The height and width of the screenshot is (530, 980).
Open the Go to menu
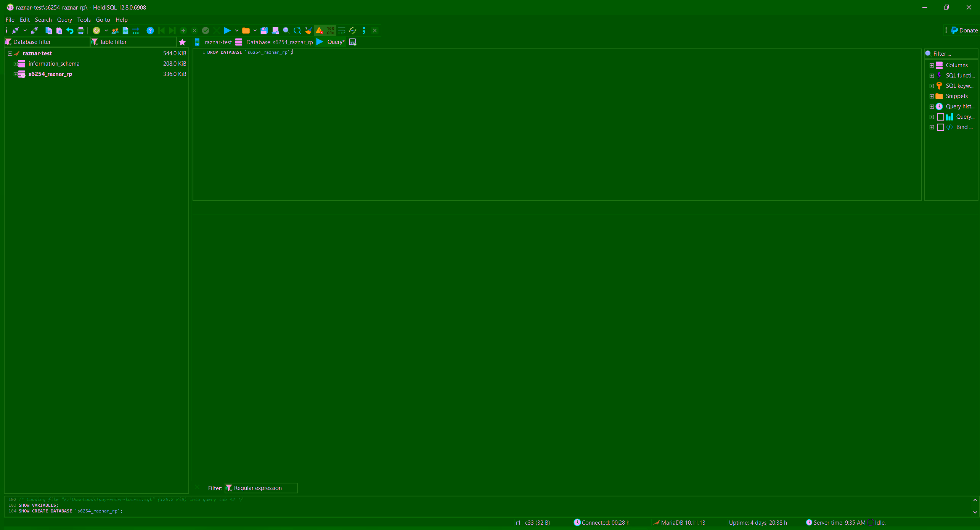(x=103, y=20)
